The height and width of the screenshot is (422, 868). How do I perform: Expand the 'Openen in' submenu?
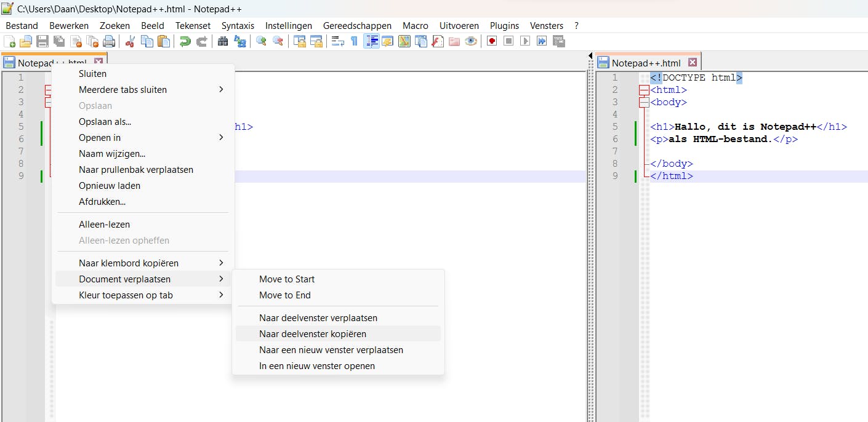[x=100, y=138]
